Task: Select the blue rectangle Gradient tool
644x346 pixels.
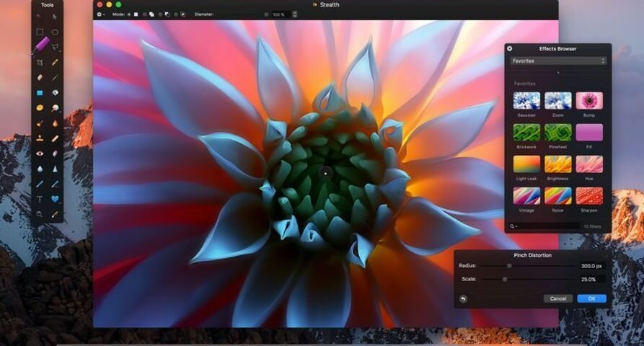Action: 40,93
